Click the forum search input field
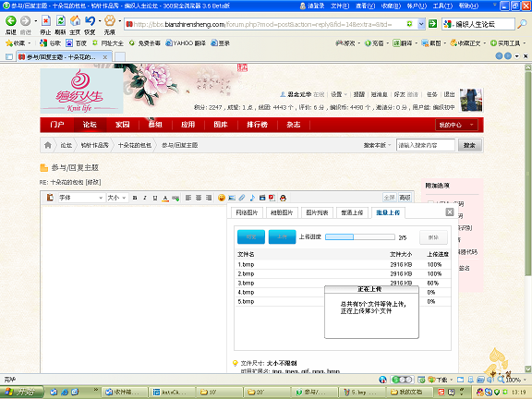The width and height of the screenshot is (532, 399). point(426,145)
